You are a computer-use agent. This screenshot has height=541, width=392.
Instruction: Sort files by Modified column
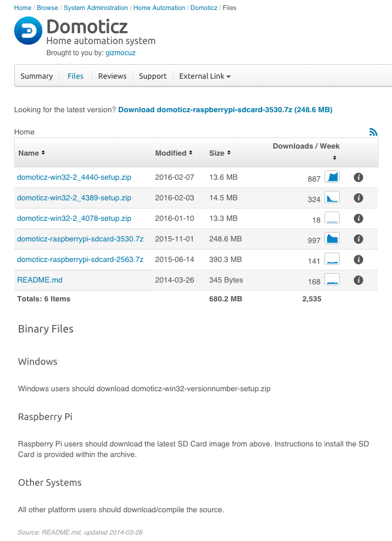pos(173,153)
